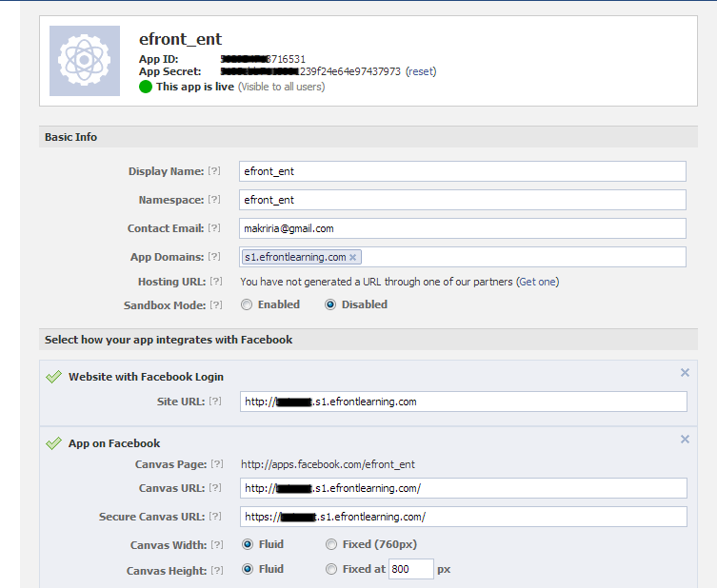Remove the Website with Facebook Login section
The width and height of the screenshot is (717, 588).
point(685,373)
